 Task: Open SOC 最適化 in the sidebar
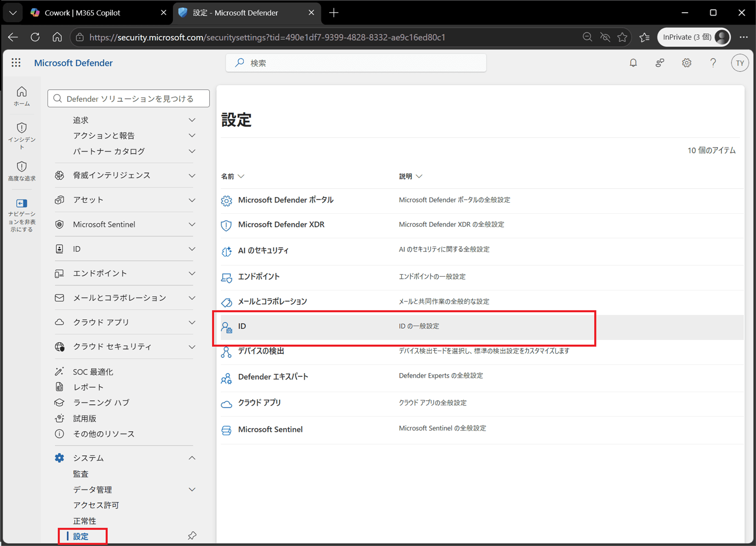[x=93, y=372]
